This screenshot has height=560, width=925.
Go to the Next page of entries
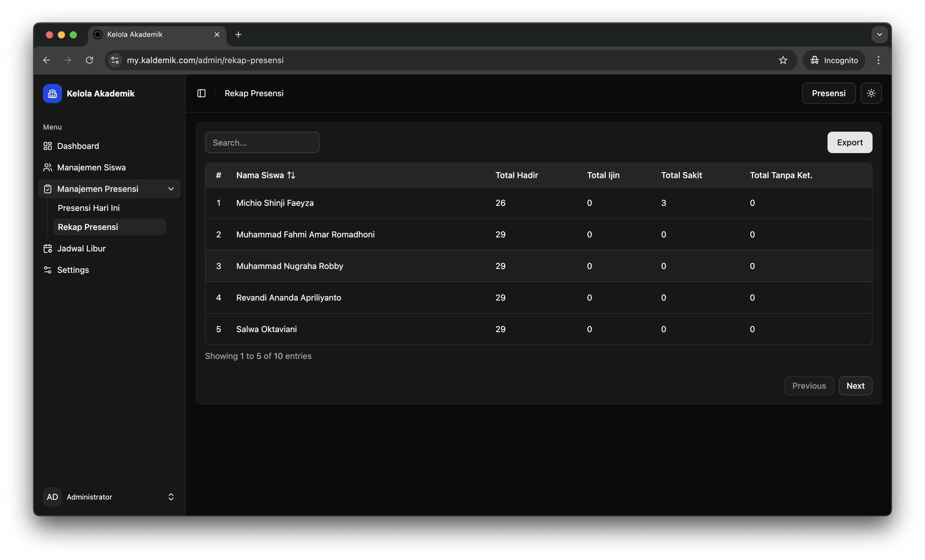click(x=855, y=386)
